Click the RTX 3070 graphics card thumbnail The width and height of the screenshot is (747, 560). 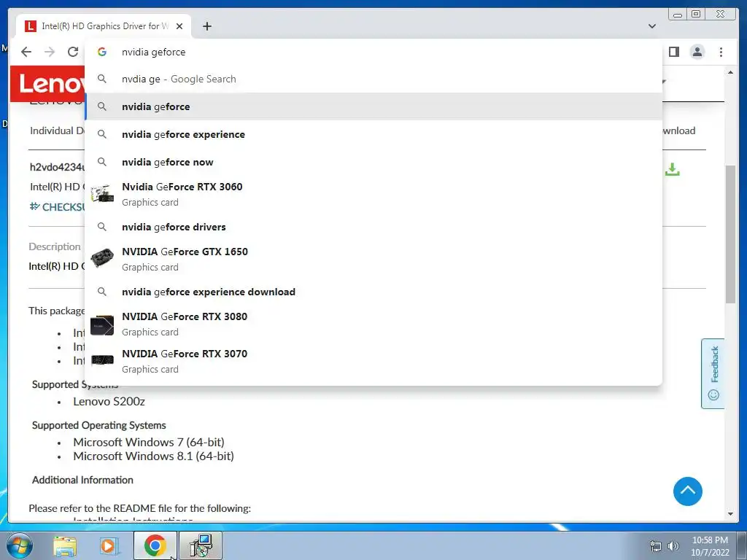click(102, 360)
